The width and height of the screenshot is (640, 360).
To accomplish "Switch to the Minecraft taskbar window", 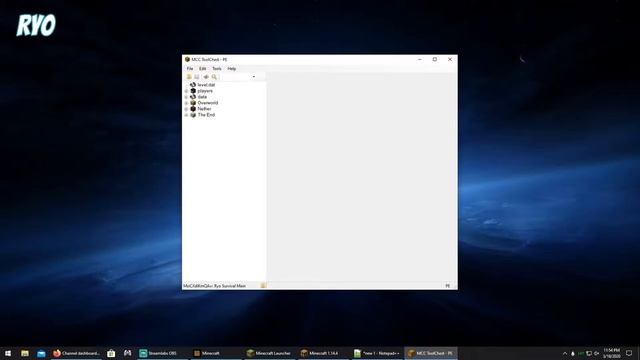I will tap(216, 353).
